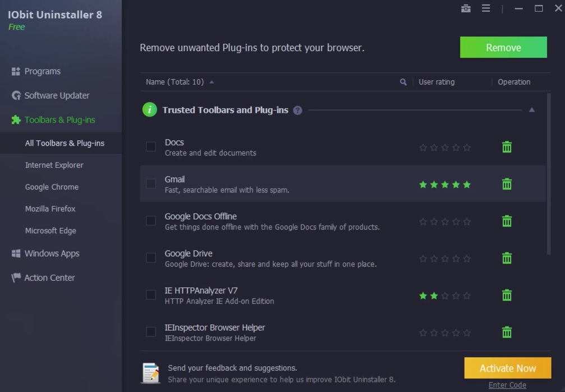Click Send your feedback and suggestions
The width and height of the screenshot is (565, 392).
[x=232, y=368]
